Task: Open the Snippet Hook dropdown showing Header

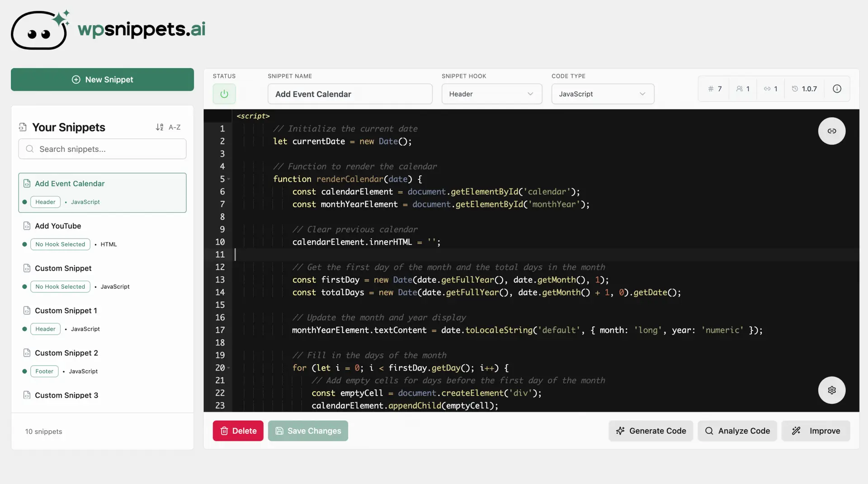Action: coord(491,94)
